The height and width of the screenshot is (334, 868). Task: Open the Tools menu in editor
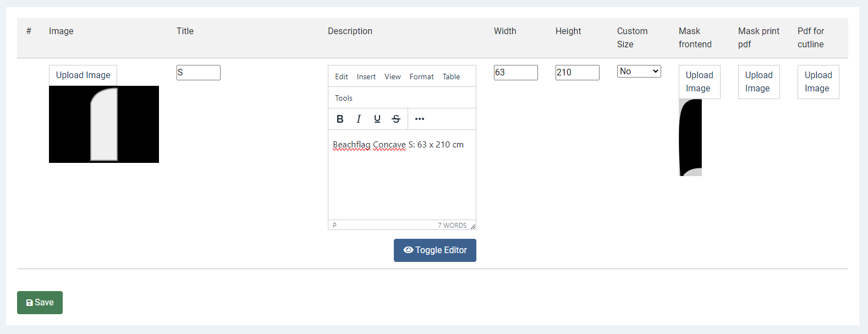click(344, 98)
